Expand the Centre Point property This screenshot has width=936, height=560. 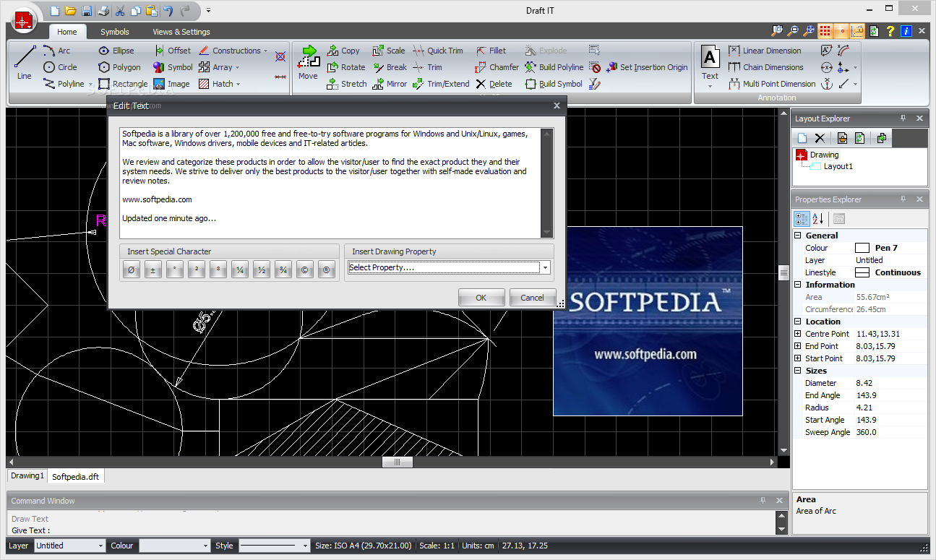798,334
